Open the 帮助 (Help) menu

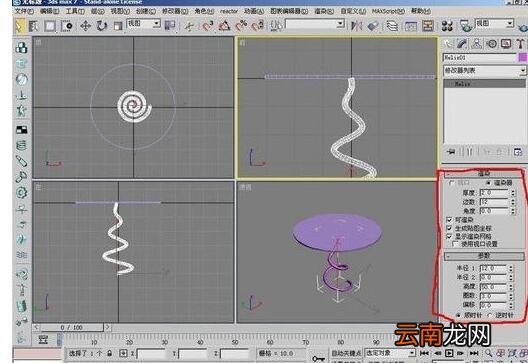pyautogui.click(x=421, y=11)
